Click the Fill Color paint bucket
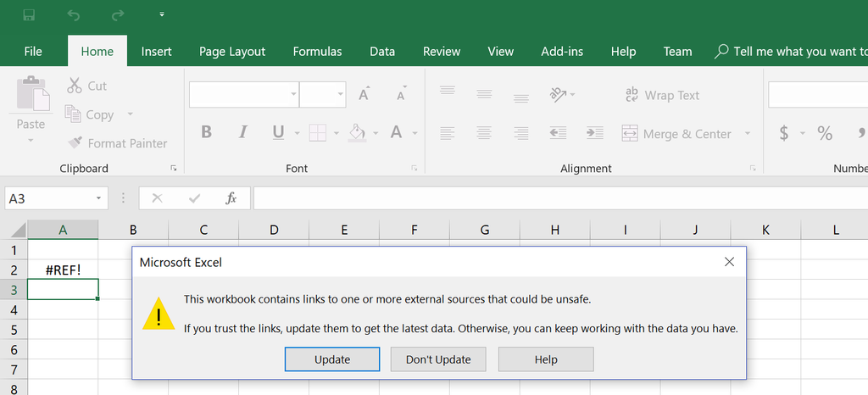 pos(358,132)
